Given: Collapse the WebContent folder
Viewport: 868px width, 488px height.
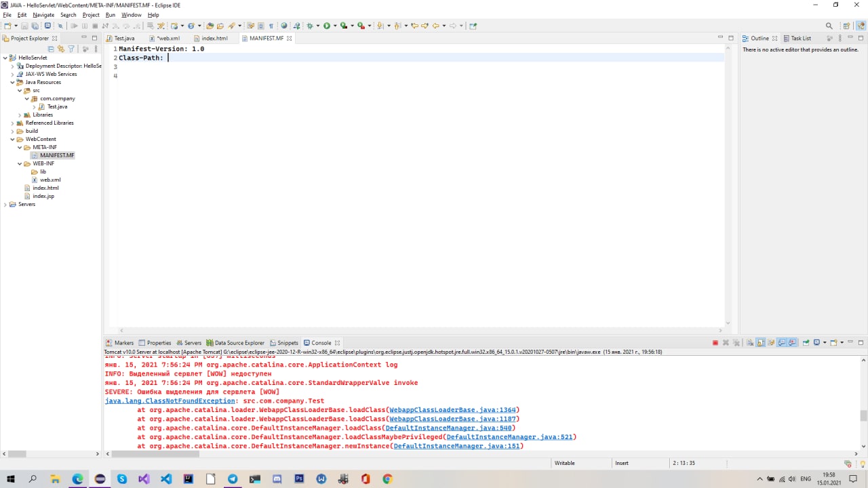Looking at the screenshot, I should [x=12, y=139].
